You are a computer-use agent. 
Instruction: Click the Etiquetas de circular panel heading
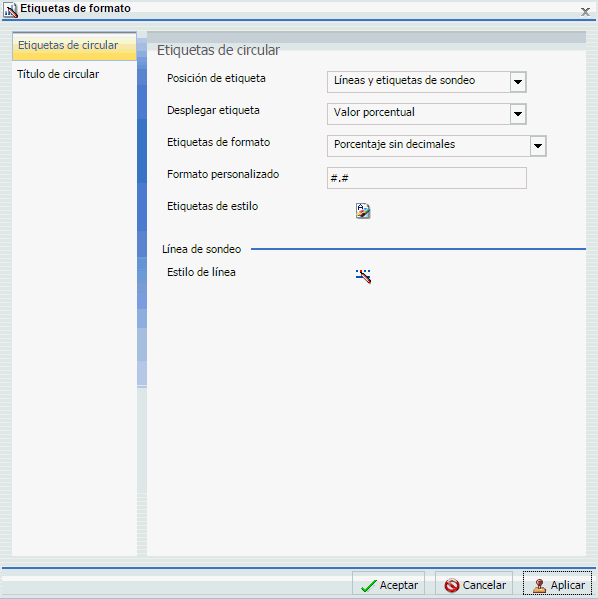pos(219,50)
